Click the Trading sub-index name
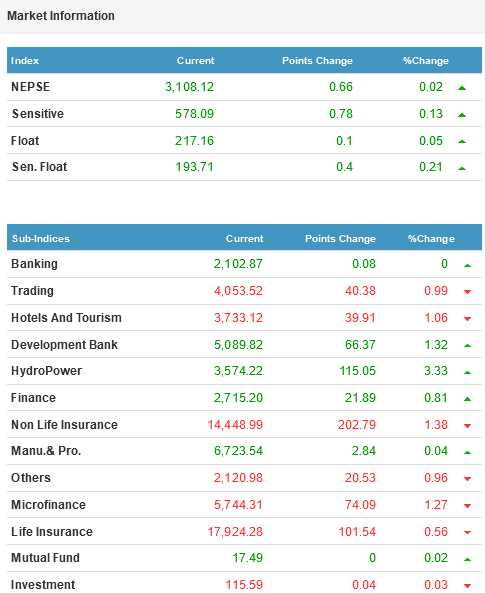 [33, 291]
